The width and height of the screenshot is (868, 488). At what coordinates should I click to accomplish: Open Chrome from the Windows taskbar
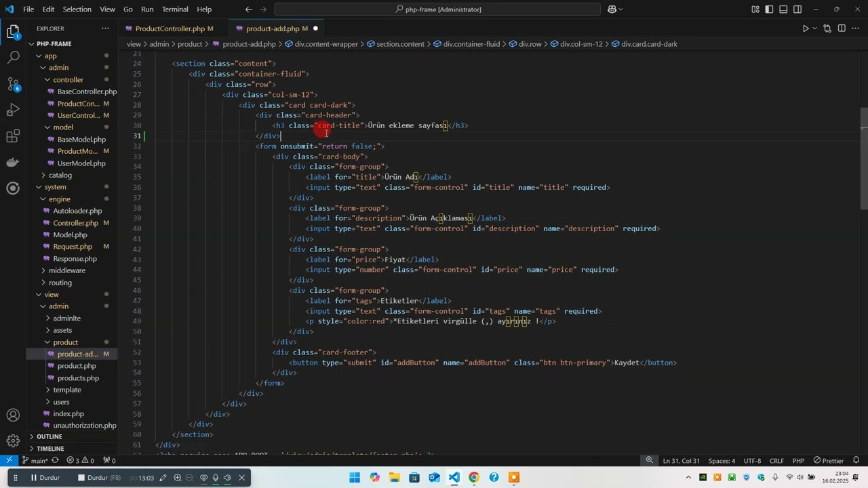[474, 478]
